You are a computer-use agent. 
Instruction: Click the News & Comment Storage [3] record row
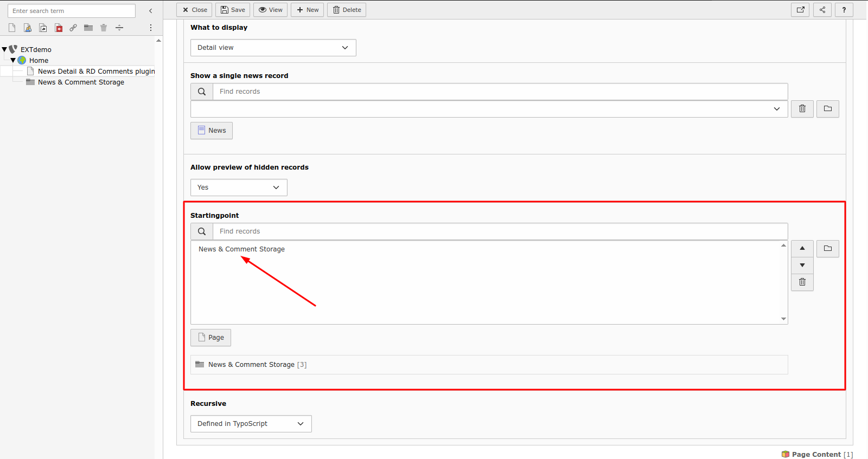489,365
